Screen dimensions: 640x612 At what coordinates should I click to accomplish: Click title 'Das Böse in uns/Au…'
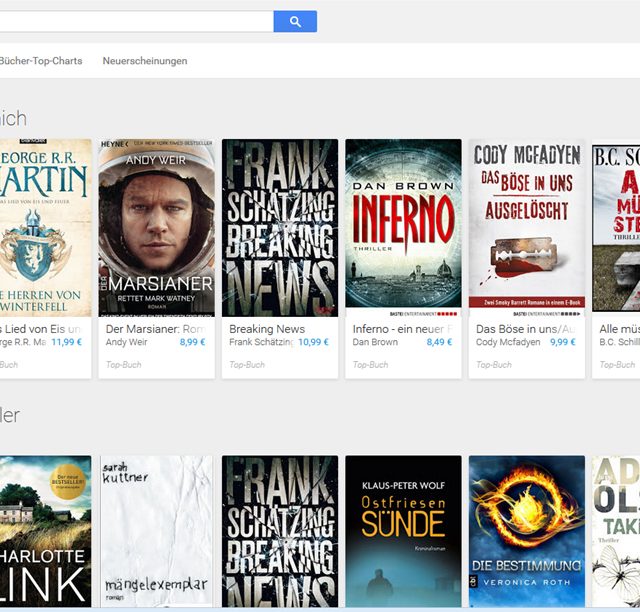(x=525, y=329)
